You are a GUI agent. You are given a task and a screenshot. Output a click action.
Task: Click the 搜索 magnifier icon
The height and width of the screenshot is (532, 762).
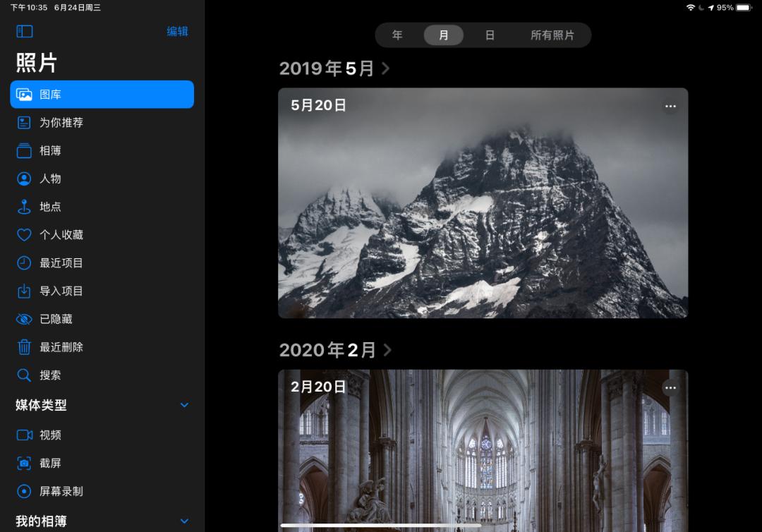24,375
